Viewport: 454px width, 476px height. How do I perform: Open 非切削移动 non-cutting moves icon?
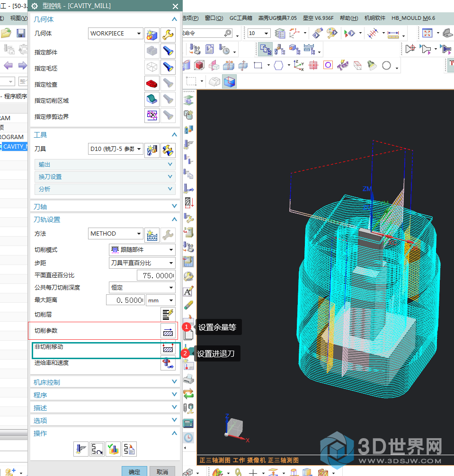[x=168, y=348]
